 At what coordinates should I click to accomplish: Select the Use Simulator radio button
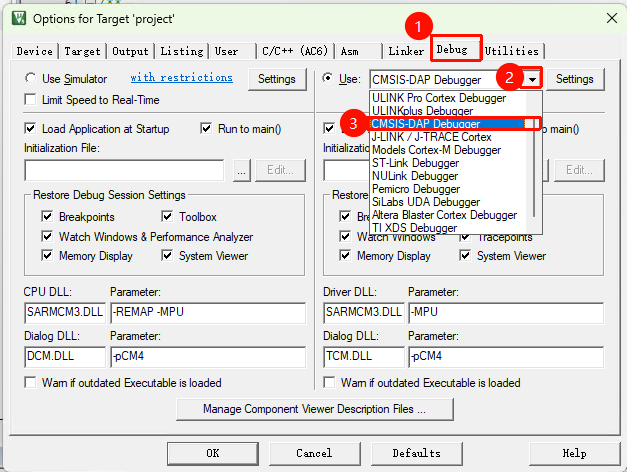[32, 78]
